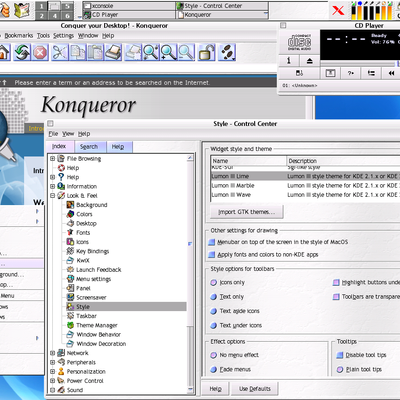
Task: Open the File menu in Control Center
Action: pos(53,134)
